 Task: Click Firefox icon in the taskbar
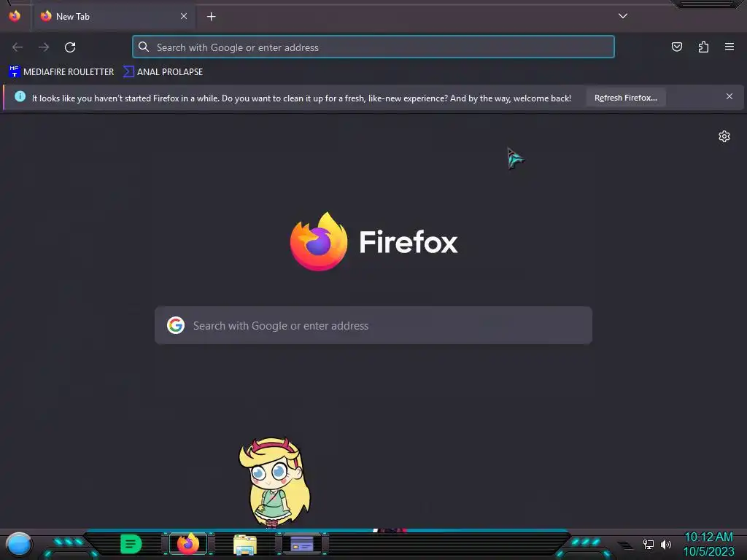click(187, 544)
